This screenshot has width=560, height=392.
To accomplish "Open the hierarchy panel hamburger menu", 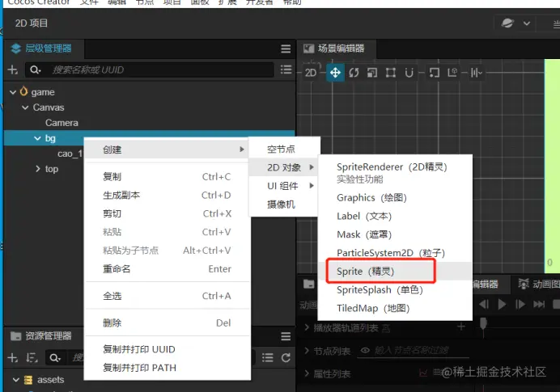I will pyautogui.click(x=286, y=48).
